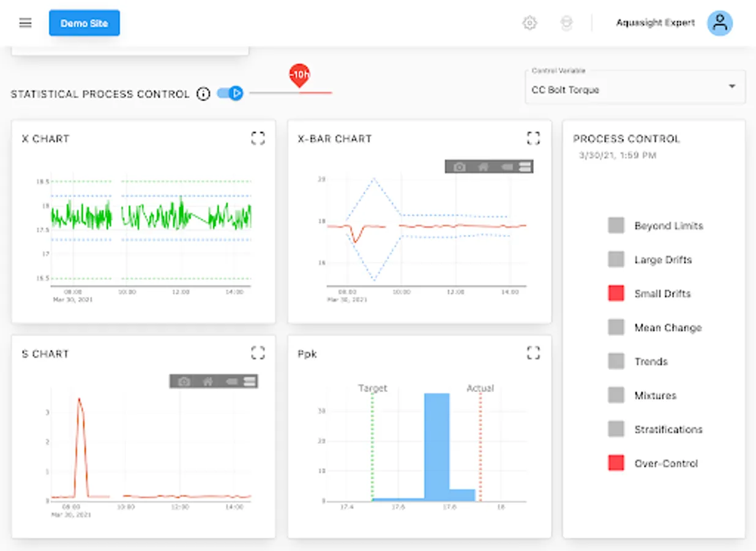Click the Target label in Ppk chart
Viewport: 756px width, 551px height.
[x=373, y=388]
